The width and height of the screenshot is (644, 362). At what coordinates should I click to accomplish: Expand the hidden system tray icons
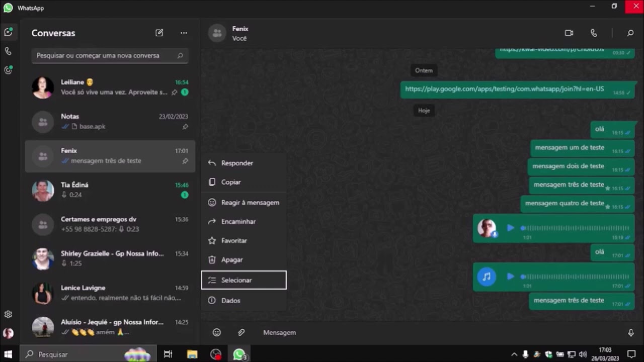click(514, 354)
